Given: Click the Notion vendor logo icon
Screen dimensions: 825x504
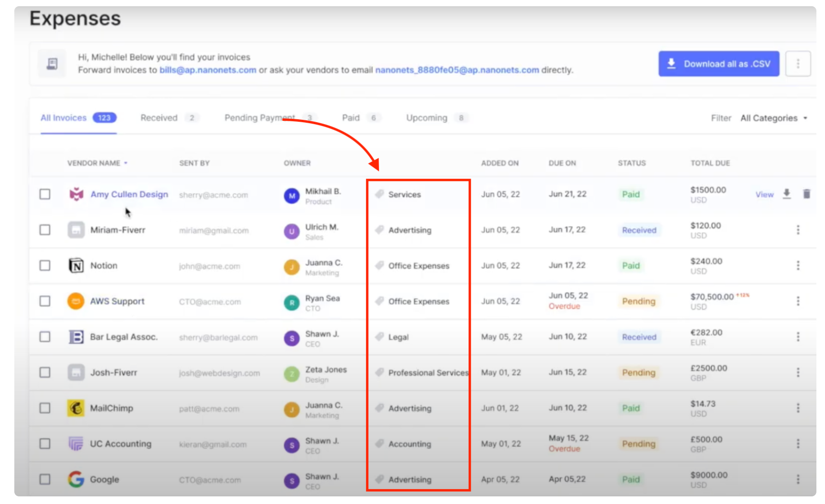Looking at the screenshot, I should (76, 265).
